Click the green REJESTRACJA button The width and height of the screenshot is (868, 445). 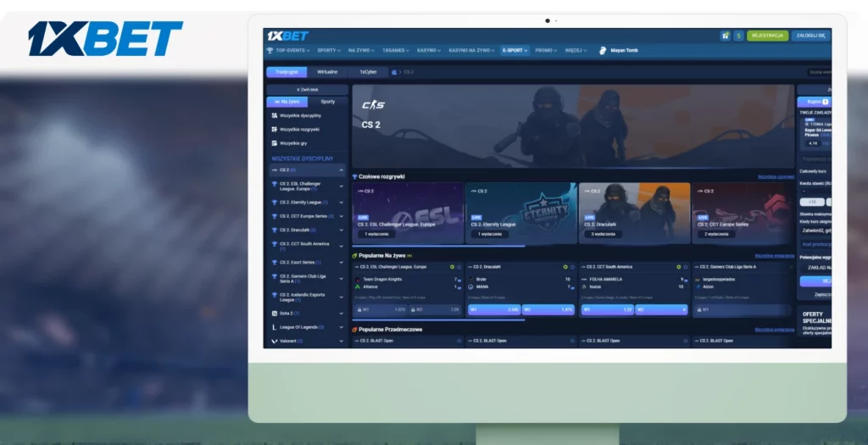pyautogui.click(x=767, y=36)
